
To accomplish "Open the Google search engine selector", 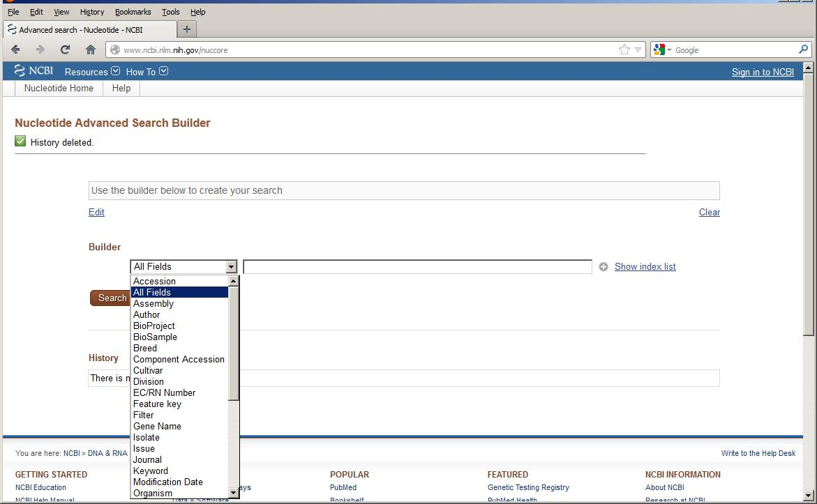I will click(662, 49).
